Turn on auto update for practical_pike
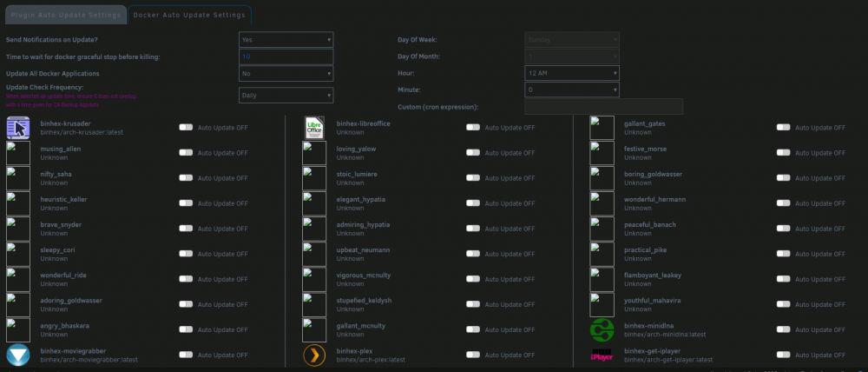 click(783, 254)
